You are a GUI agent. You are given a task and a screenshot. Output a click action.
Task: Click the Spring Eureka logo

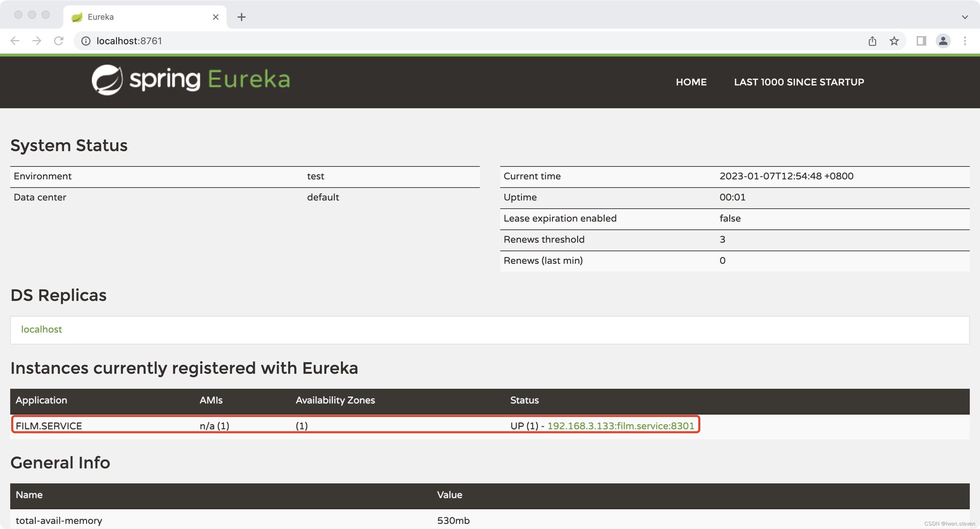(191, 80)
